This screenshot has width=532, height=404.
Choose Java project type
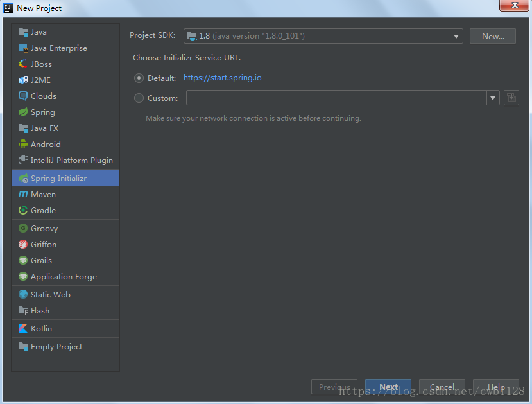click(x=65, y=32)
